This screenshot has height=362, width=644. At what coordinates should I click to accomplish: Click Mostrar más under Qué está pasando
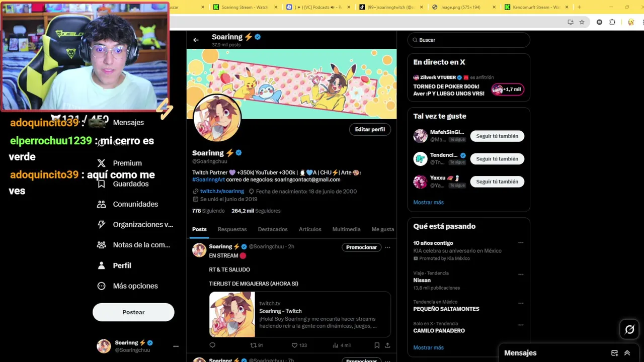point(428,347)
